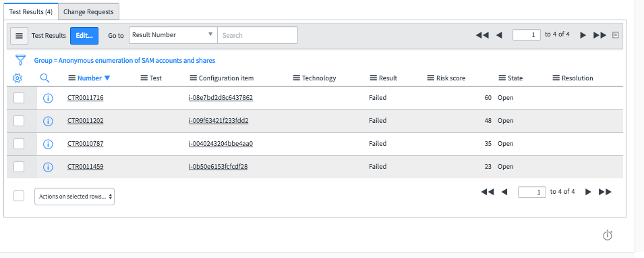The width and height of the screenshot is (644, 258).
Task: Open Test column options menu icon
Action: coord(144,78)
